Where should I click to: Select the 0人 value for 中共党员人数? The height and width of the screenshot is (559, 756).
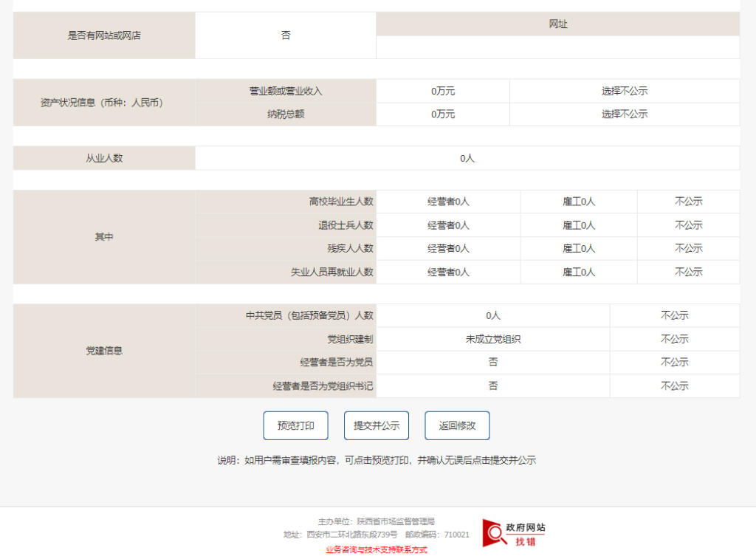(x=492, y=315)
